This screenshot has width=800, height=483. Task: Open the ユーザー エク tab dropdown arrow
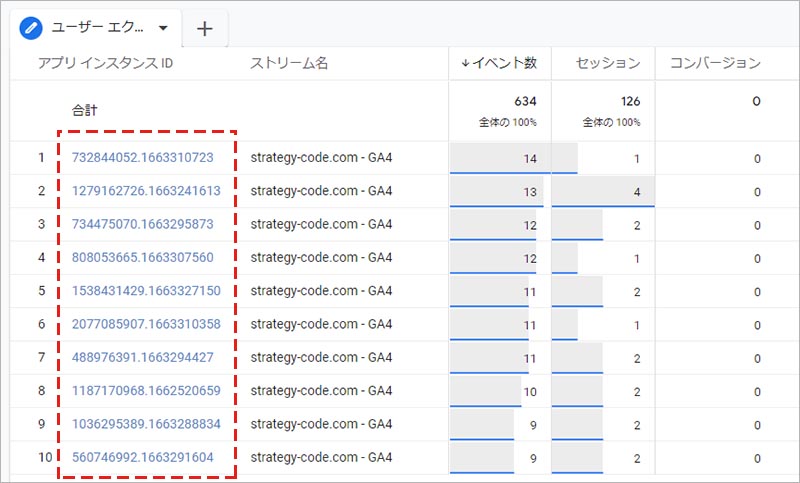(x=163, y=28)
